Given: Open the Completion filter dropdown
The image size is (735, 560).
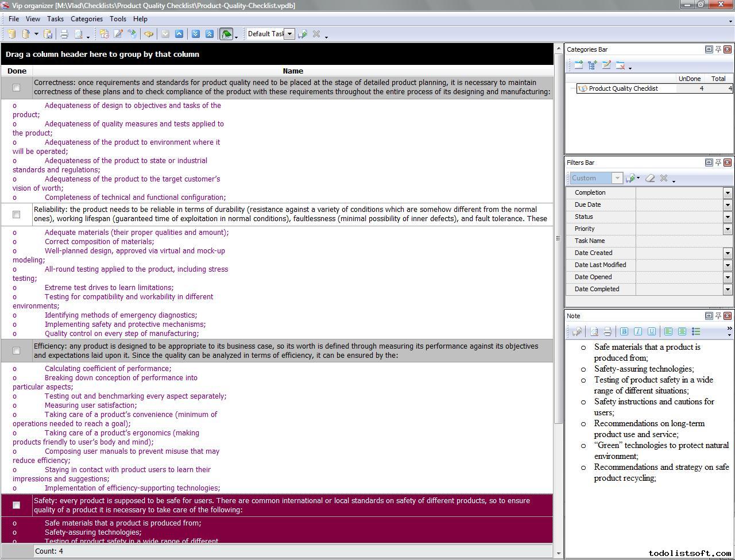Looking at the screenshot, I should [x=728, y=192].
